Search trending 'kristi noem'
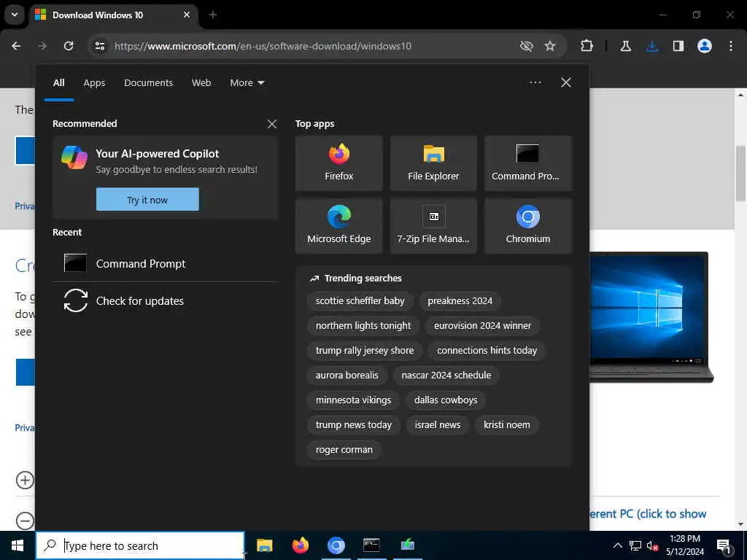The width and height of the screenshot is (747, 560). [x=506, y=425]
